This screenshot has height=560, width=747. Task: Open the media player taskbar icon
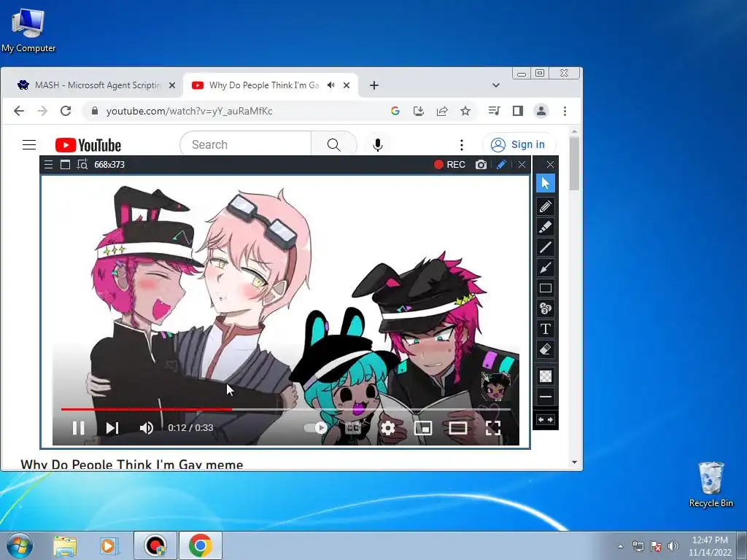[109, 546]
